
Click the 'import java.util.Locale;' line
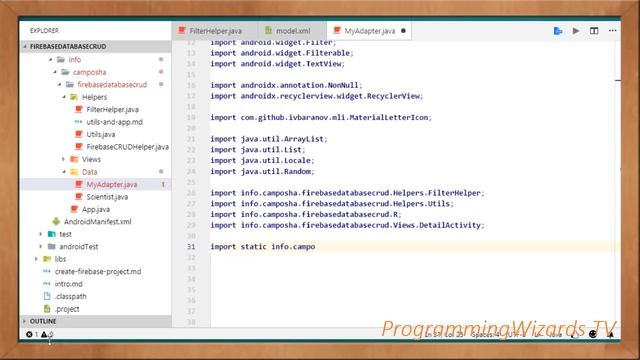click(262, 160)
